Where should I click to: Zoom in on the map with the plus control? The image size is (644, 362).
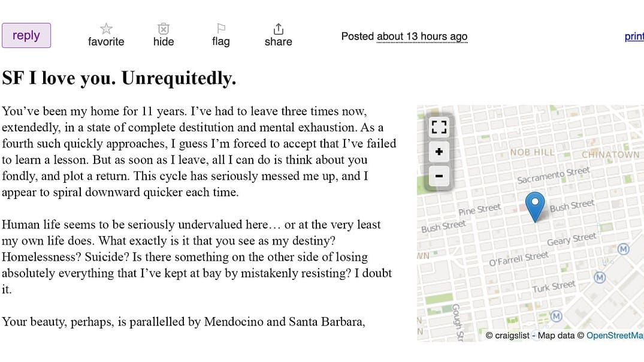click(x=439, y=152)
